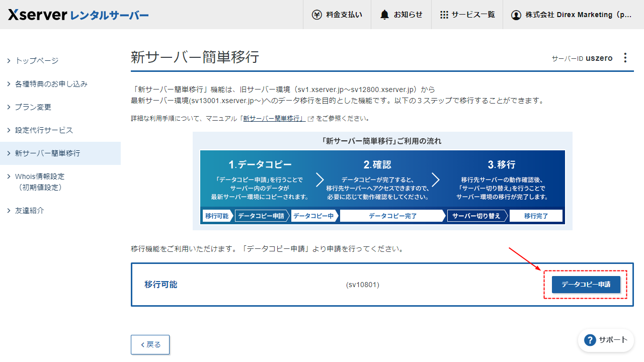Expand chevron next to 友達紹介
Image resolution: width=644 pixels, height=362 pixels.
pyautogui.click(x=9, y=210)
